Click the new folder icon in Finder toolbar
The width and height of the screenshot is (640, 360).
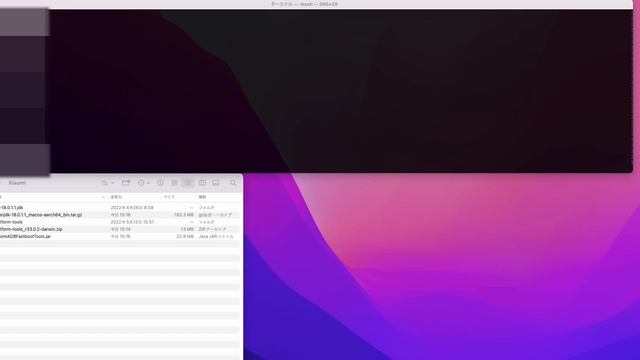[x=126, y=183]
